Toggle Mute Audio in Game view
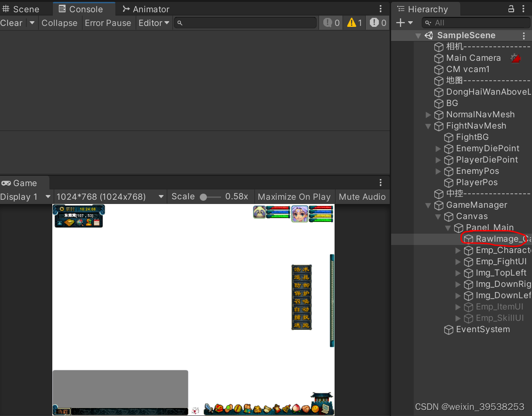The height and width of the screenshot is (416, 532). click(x=362, y=197)
